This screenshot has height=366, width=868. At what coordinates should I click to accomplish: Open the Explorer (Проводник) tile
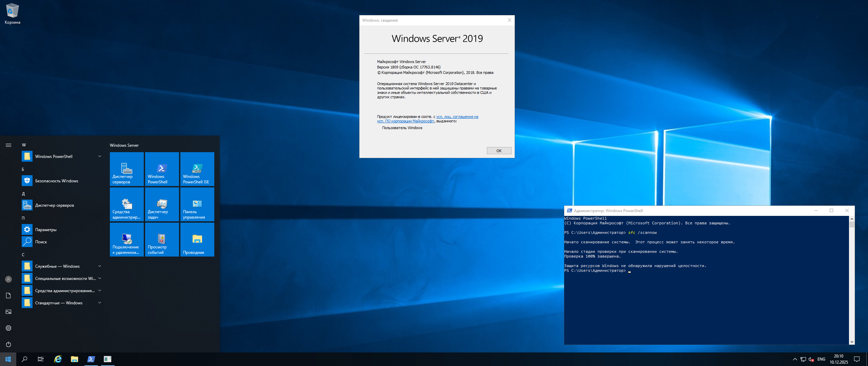197,240
